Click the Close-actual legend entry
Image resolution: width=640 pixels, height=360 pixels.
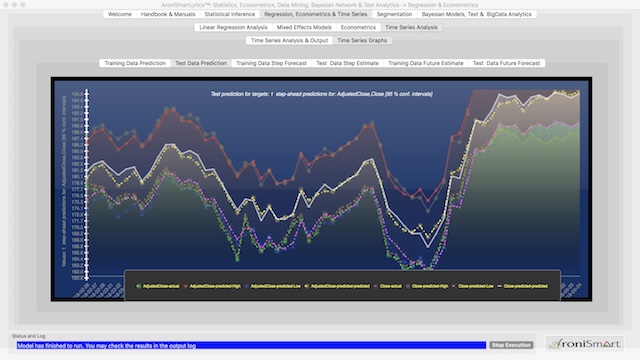point(387,286)
